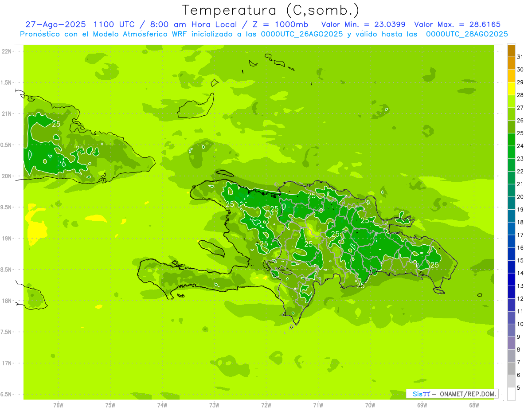Image resolution: width=532 pixels, height=411 pixels.
Task: Click the valid-until time "0000UTC_28AGO2025"
Action: [467, 34]
